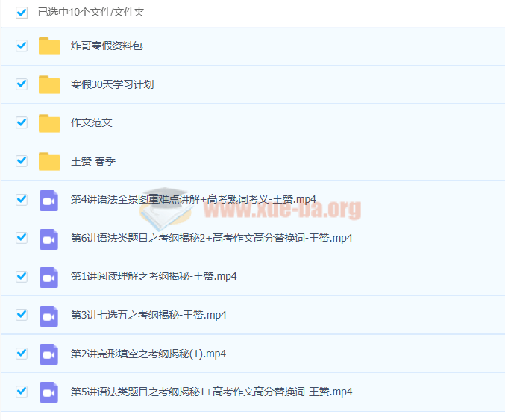This screenshot has height=420, width=505.
Task: Deselect the 王赞 春季 folder checkbox
Action: (22, 161)
